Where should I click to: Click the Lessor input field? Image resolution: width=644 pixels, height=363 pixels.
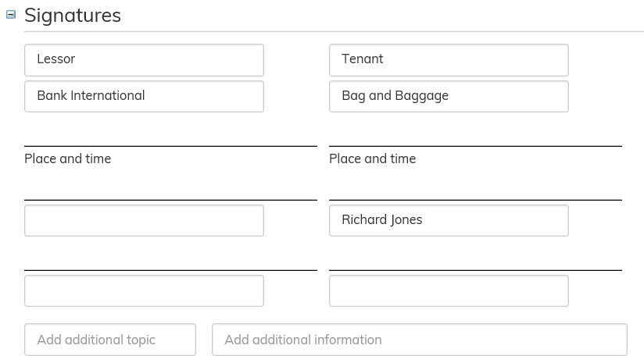144,60
